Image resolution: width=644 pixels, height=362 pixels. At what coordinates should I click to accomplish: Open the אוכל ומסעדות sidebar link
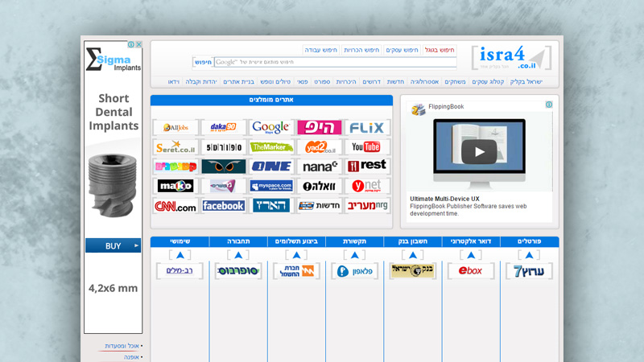coord(122,346)
